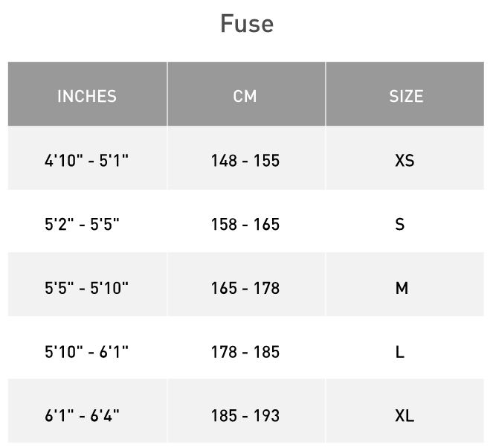Click the 4'10" - 5'1" height cell
The height and width of the screenshot is (448, 493).
click(x=87, y=160)
